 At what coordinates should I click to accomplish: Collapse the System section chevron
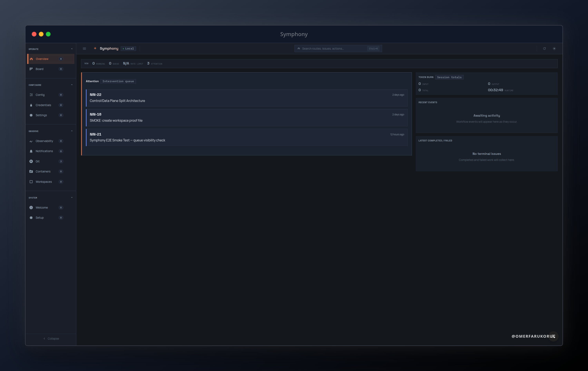(x=72, y=198)
